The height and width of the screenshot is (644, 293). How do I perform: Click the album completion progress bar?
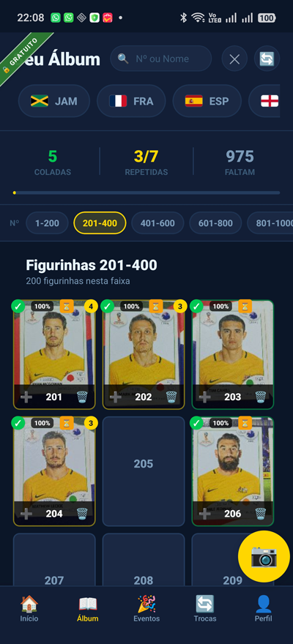[146, 192]
